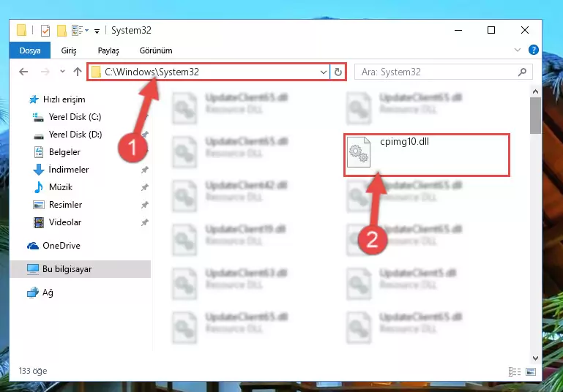
Task: Click the vertical scrollbar thumb
Action: coord(535,116)
